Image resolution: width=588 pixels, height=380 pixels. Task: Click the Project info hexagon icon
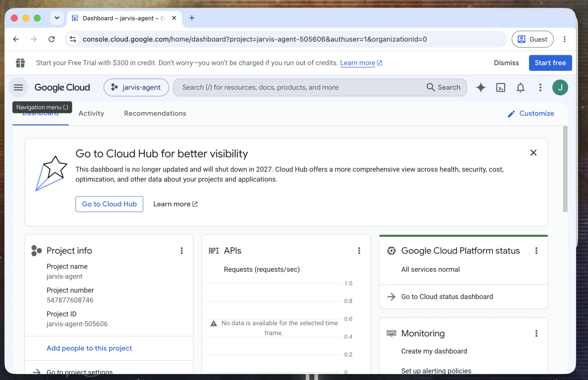point(36,251)
